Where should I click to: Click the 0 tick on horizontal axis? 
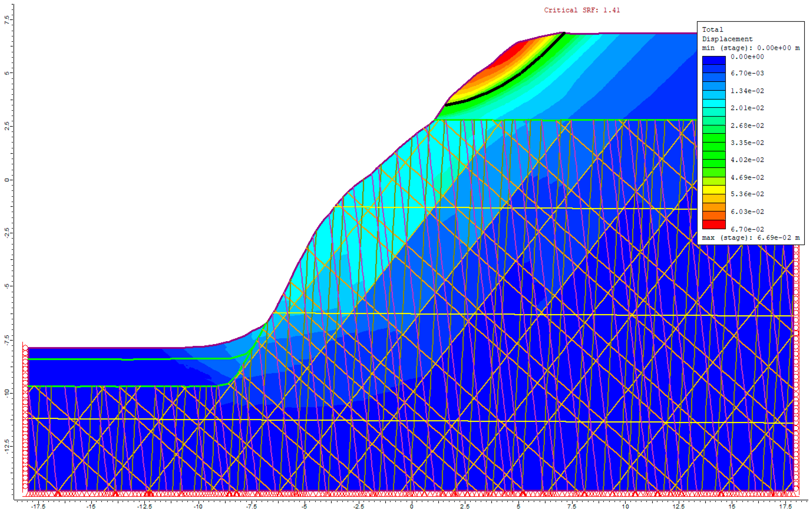click(411, 507)
